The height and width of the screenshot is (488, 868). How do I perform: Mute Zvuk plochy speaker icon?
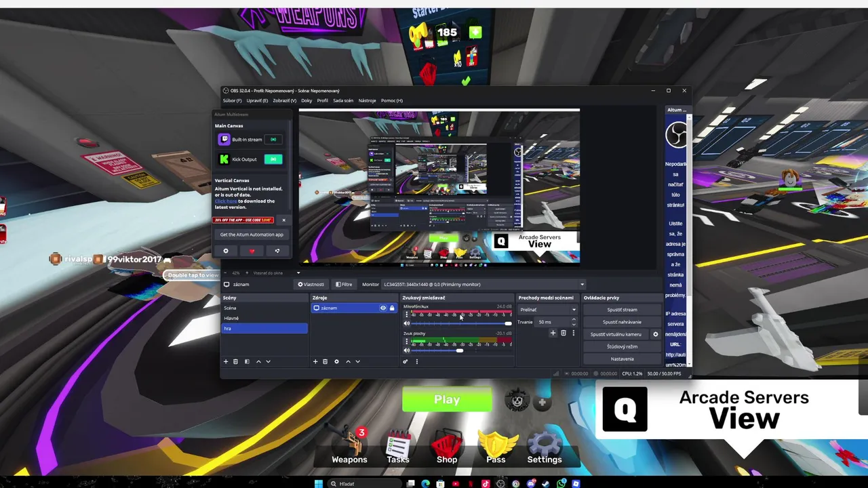tap(406, 350)
